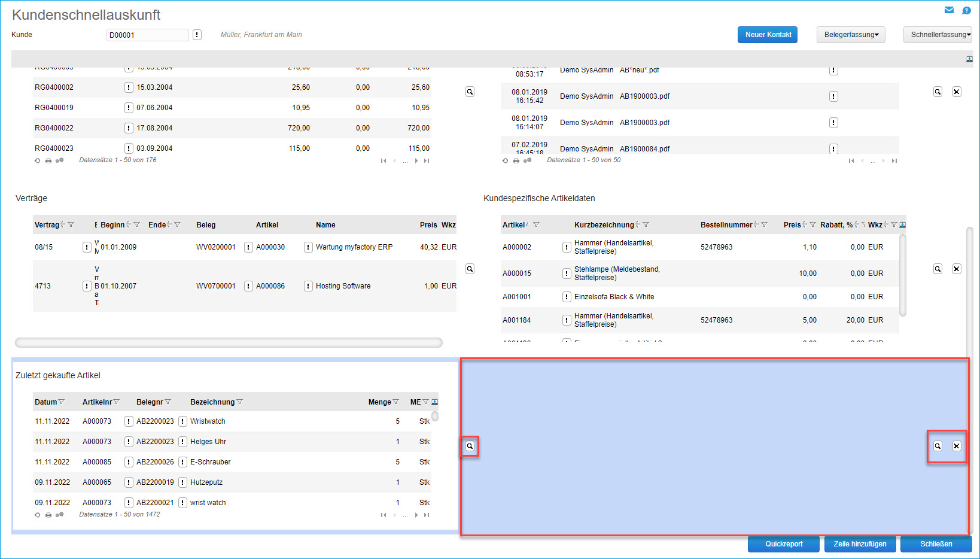Select invoice number RG0400019
The width and height of the screenshot is (980, 559).
(x=54, y=108)
